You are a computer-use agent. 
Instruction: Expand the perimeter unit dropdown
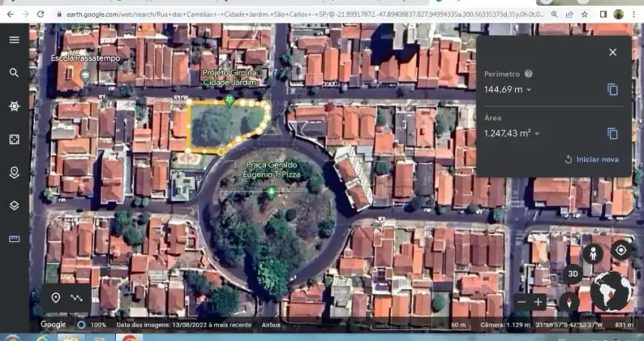[529, 90]
